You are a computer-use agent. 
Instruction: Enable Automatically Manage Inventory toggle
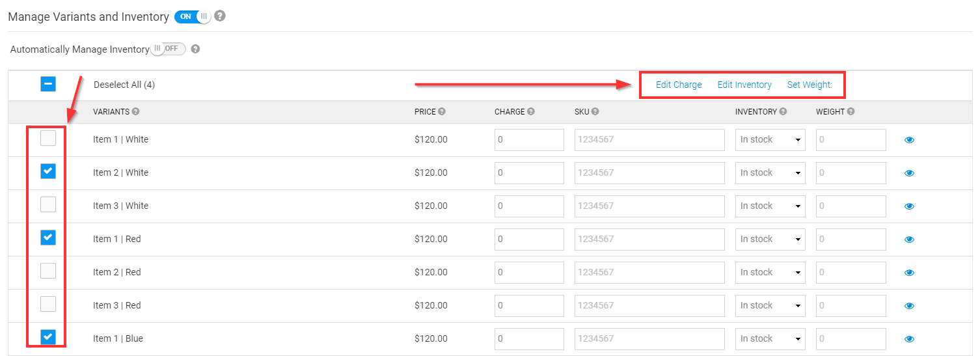(168, 49)
